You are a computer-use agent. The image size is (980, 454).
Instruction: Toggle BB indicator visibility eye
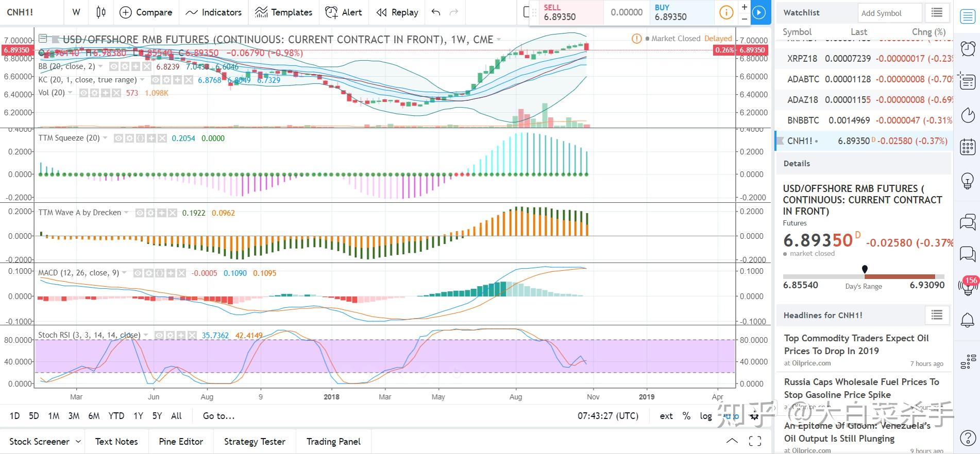pos(113,66)
